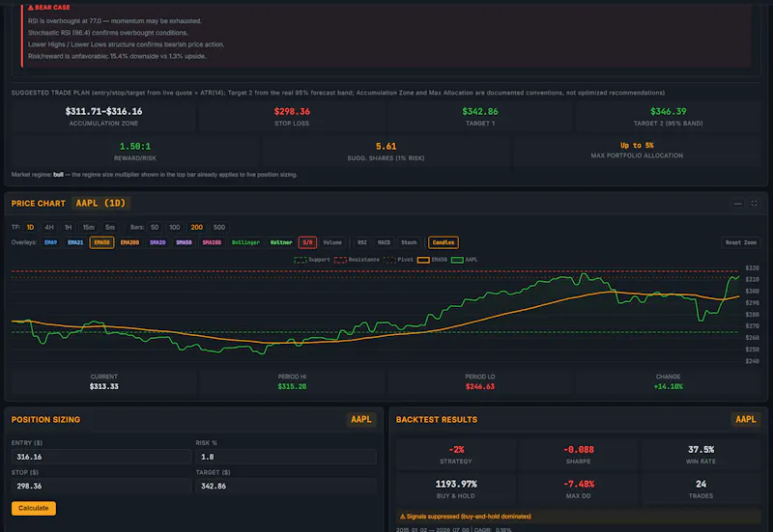Click the Reset Zoom button
The width and height of the screenshot is (773, 532).
point(740,242)
